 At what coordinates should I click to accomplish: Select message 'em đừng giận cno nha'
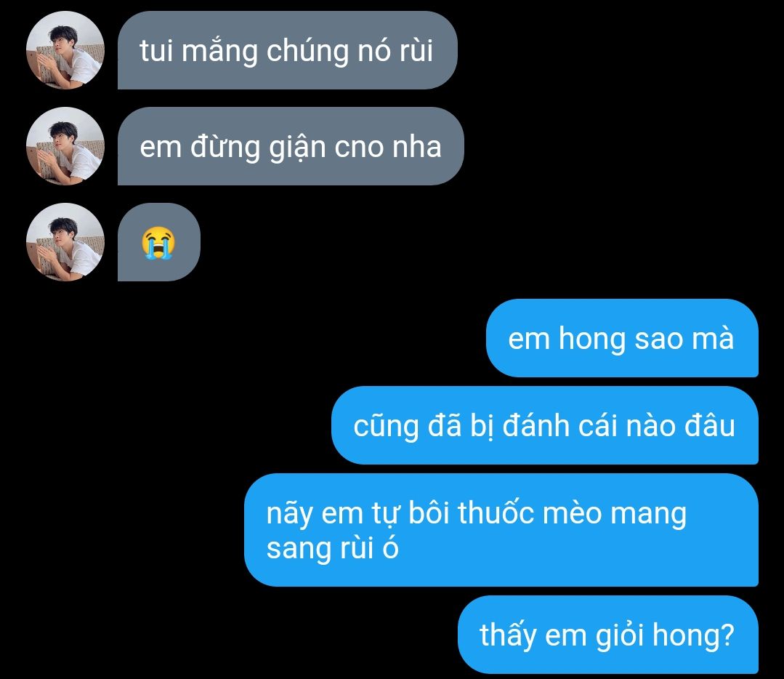pyautogui.click(x=291, y=146)
